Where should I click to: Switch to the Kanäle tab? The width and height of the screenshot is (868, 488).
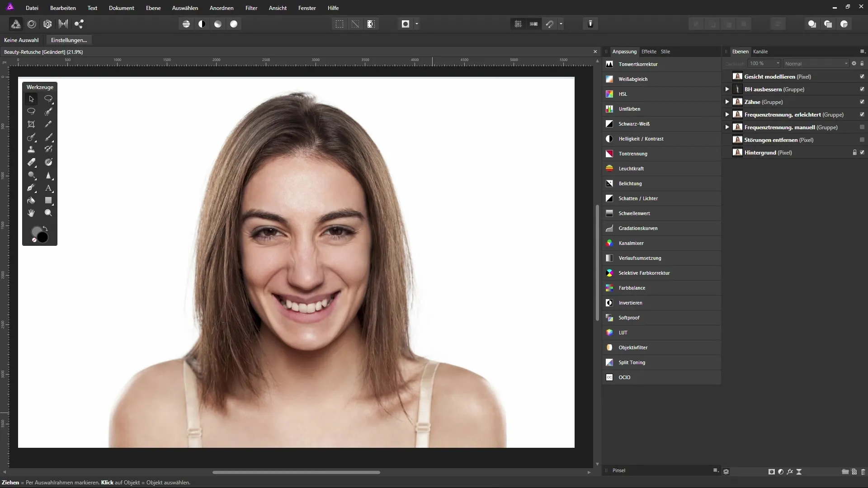click(x=760, y=52)
